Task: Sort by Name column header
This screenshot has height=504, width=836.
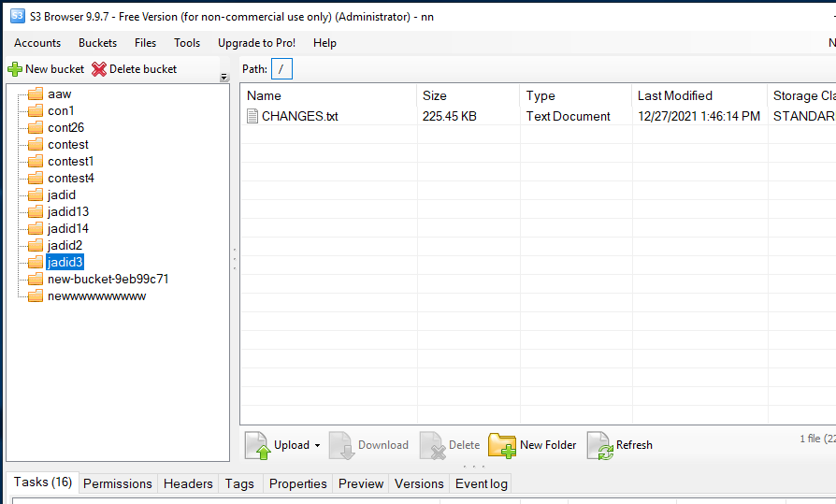Action: (x=328, y=96)
